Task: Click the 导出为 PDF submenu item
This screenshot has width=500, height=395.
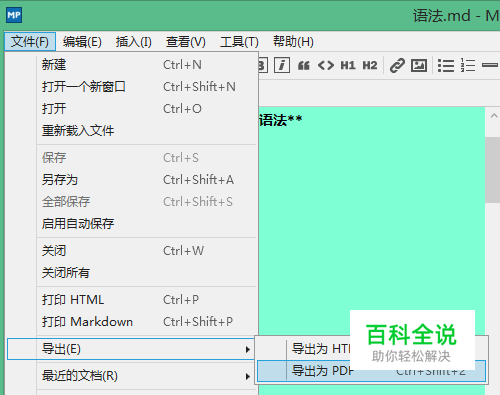Action: 371,371
